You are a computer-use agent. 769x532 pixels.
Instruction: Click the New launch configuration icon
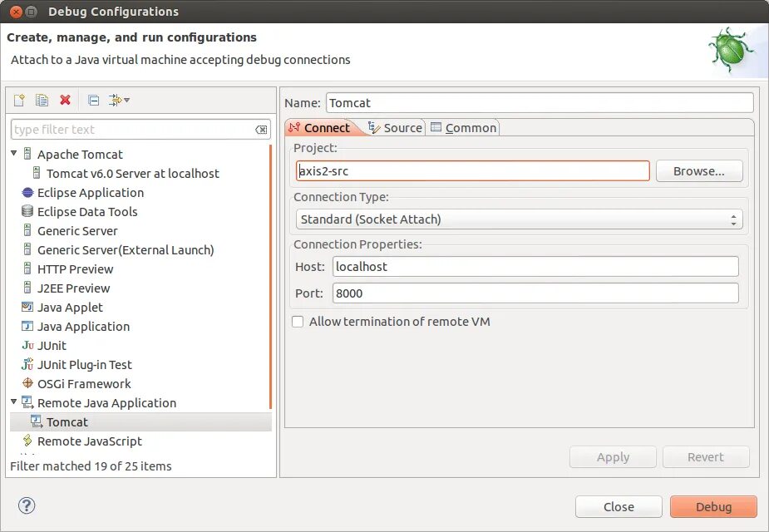(19, 100)
